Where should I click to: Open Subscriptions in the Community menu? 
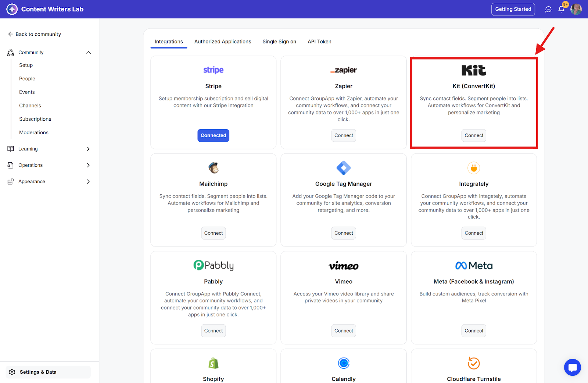point(35,119)
